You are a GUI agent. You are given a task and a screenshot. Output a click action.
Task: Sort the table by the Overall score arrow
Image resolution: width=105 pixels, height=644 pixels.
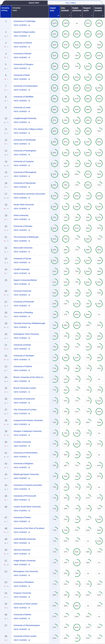pyautogui.click(x=58, y=16)
